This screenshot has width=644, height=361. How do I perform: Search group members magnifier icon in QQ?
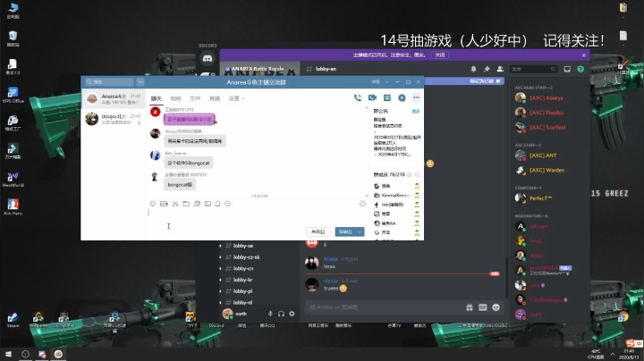point(417,175)
